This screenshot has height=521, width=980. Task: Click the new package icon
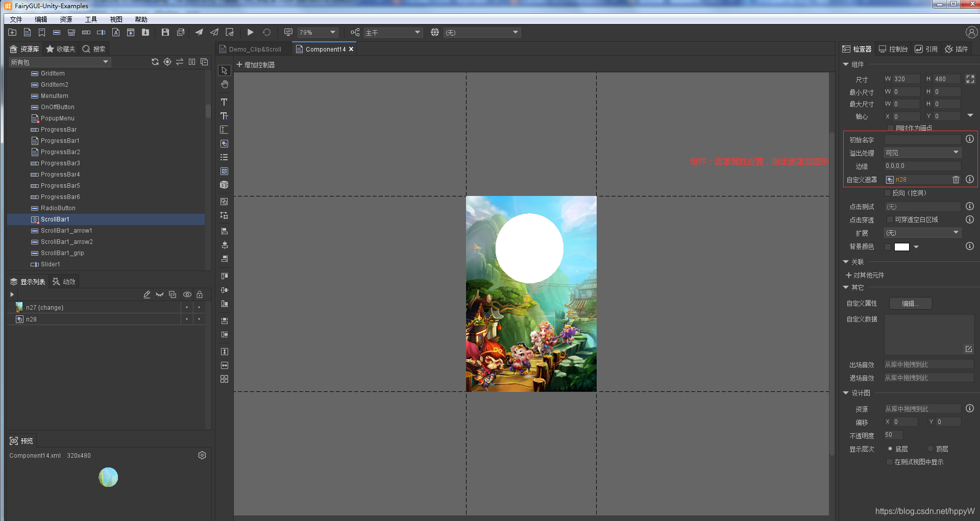[12, 32]
